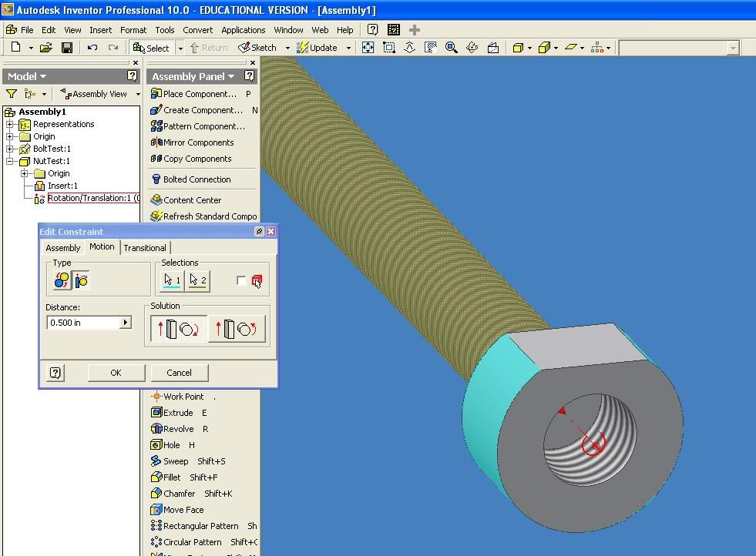Viewport: 756px width, 556px height.
Task: Switch to the Transitional tab
Action: pyautogui.click(x=145, y=248)
